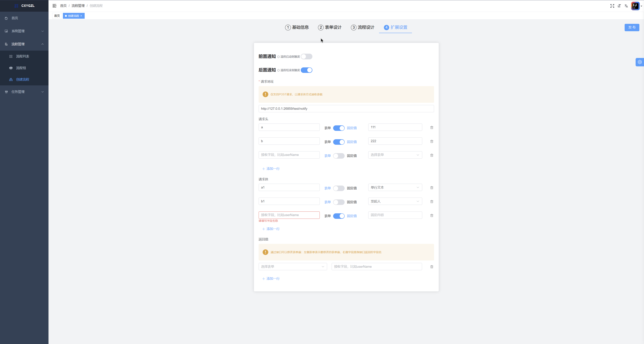Add a row under 返回值
Image resolution: width=644 pixels, height=344 pixels.
click(x=271, y=279)
